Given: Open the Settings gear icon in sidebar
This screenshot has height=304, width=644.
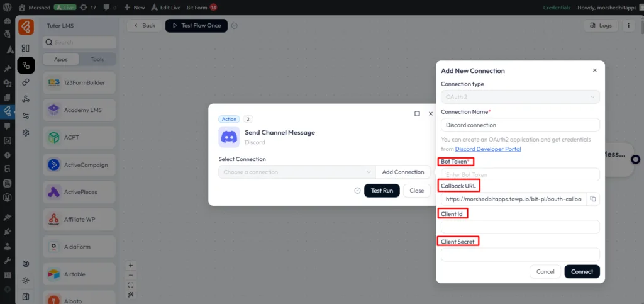Looking at the screenshot, I should 25,133.
